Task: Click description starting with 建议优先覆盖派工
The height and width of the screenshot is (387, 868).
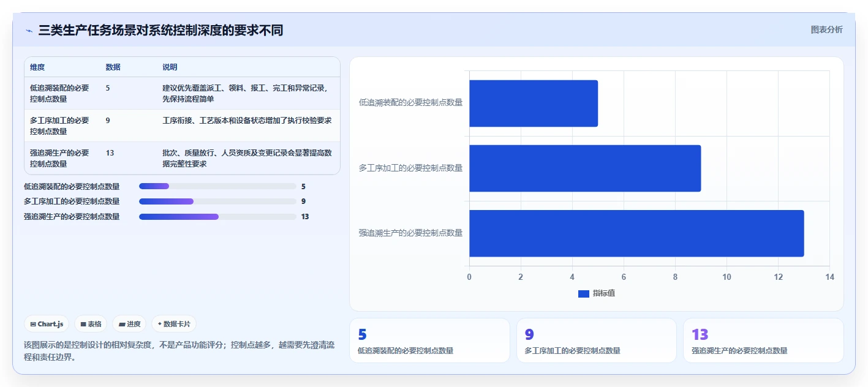Action: 246,93
